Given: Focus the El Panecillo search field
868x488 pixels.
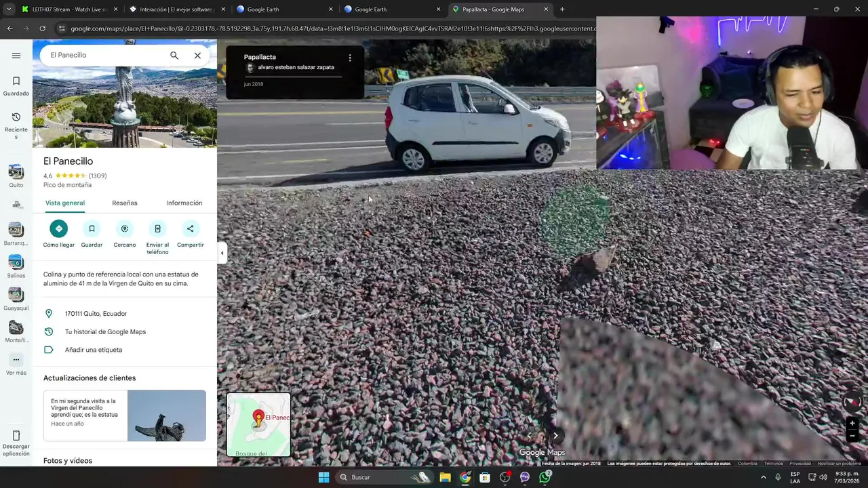Looking at the screenshot, I should (x=102, y=56).
